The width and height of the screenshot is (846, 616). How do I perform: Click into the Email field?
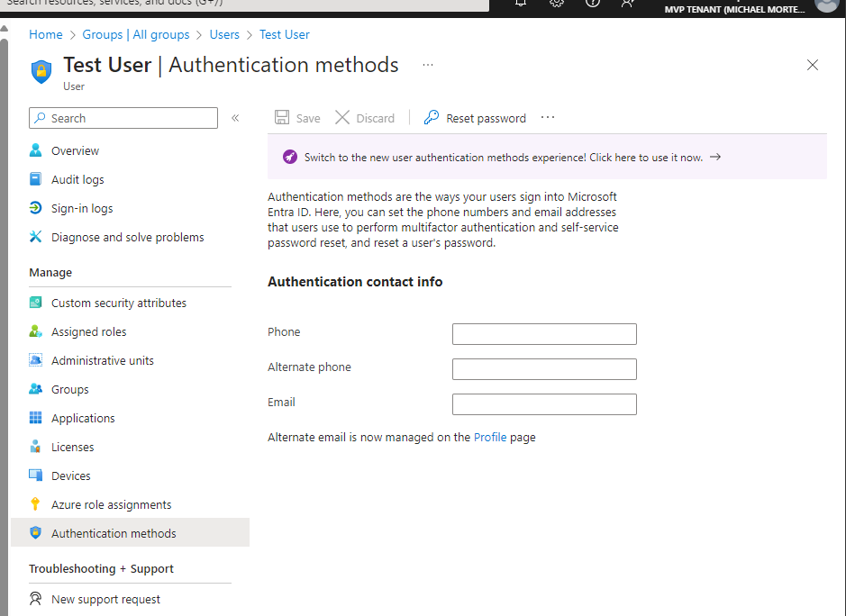coord(544,404)
